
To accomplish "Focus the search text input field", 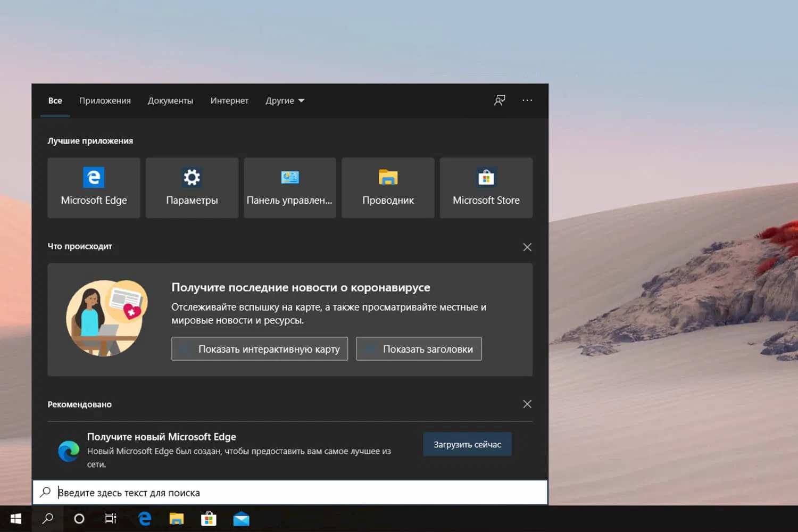I will pos(290,493).
